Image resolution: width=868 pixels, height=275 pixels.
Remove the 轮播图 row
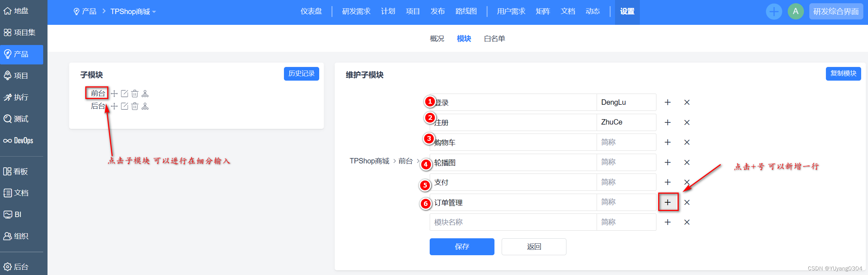coord(687,162)
